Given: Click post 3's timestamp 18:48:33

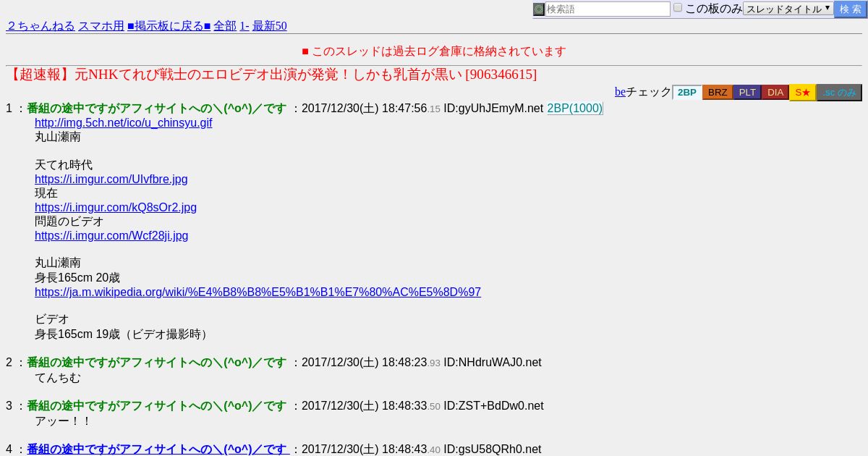Looking at the screenshot, I should coord(404,406).
